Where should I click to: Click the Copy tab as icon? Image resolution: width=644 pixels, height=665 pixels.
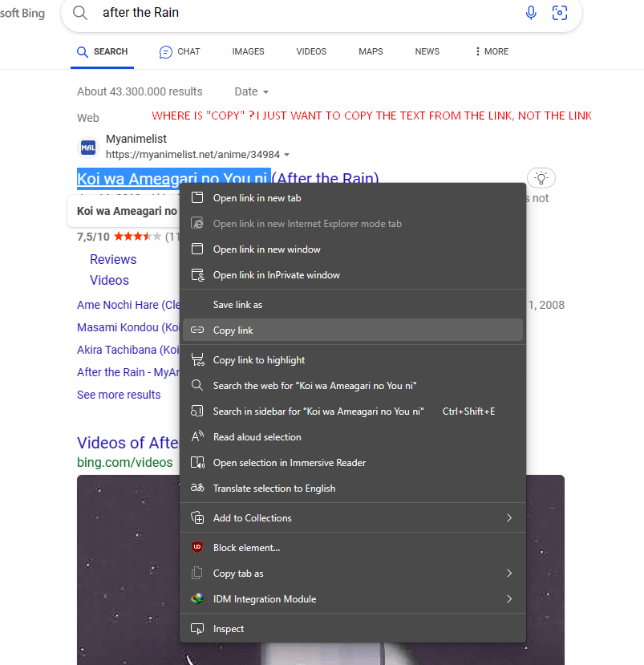196,573
